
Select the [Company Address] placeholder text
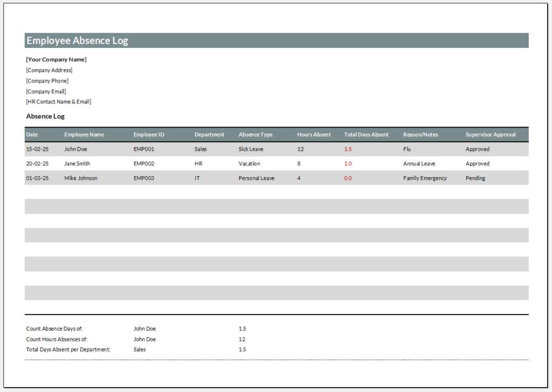49,70
